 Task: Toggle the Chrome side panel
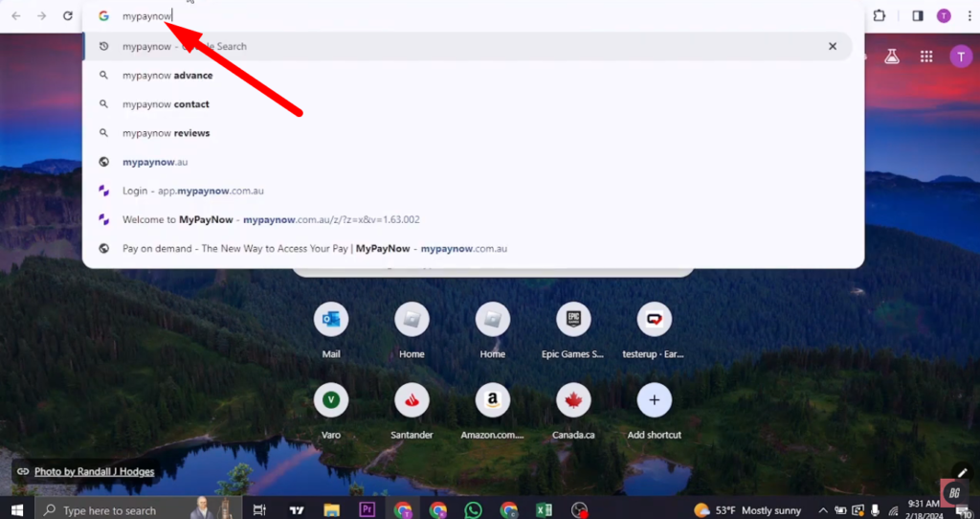pyautogui.click(x=917, y=16)
